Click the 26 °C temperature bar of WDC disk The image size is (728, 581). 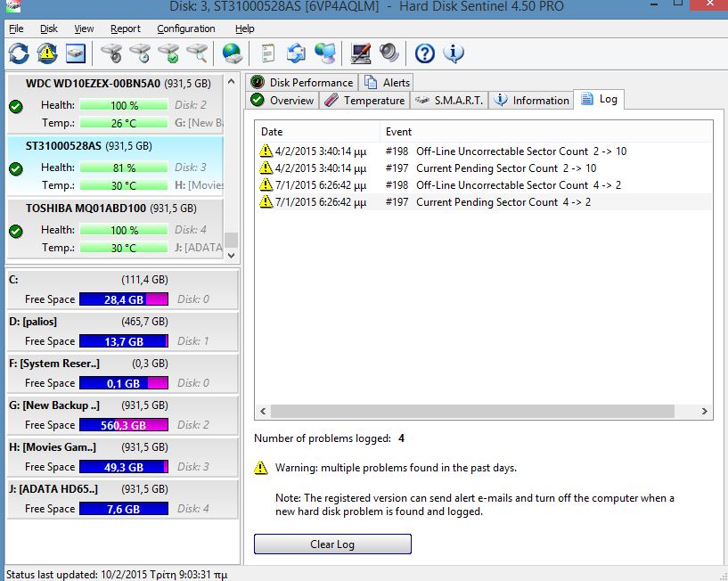coord(124,124)
